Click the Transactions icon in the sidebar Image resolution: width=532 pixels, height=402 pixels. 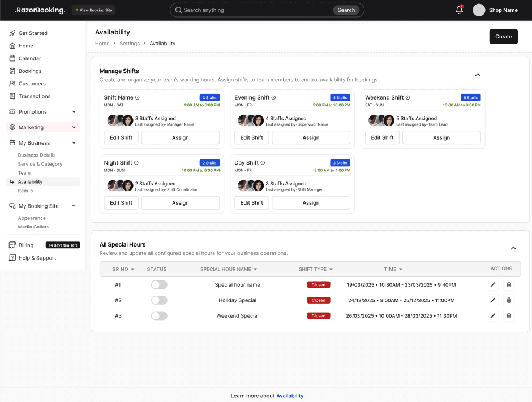12,96
